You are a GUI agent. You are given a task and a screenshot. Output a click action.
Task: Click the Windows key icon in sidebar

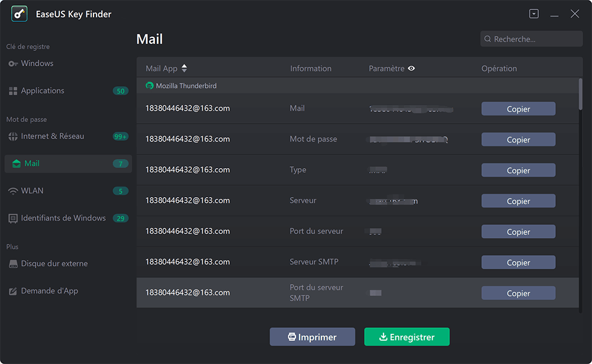coord(13,64)
